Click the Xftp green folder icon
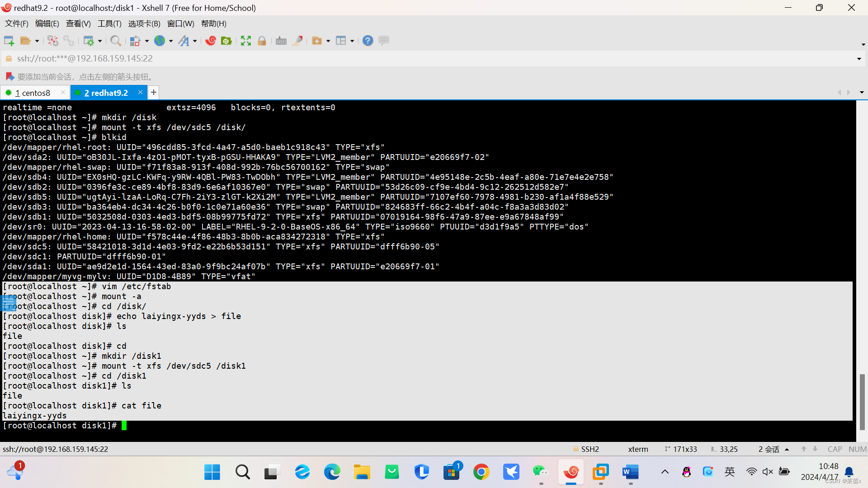Image resolution: width=868 pixels, height=488 pixels. coord(226,41)
